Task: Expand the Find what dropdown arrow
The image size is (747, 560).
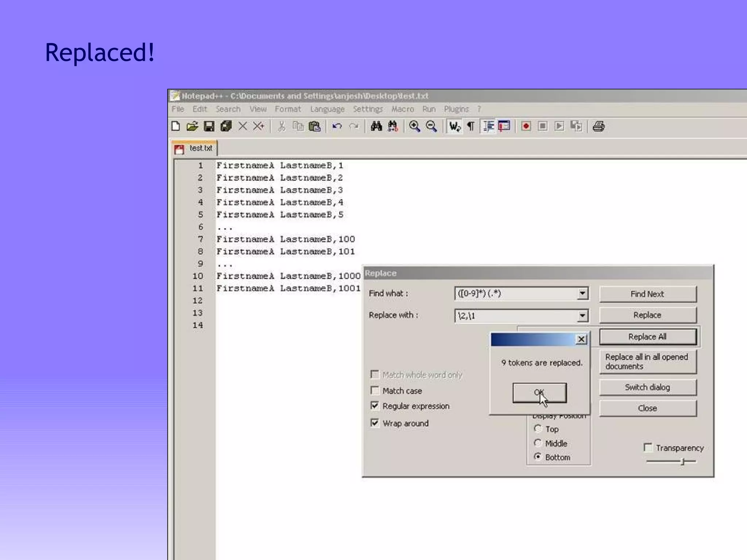Action: tap(582, 293)
